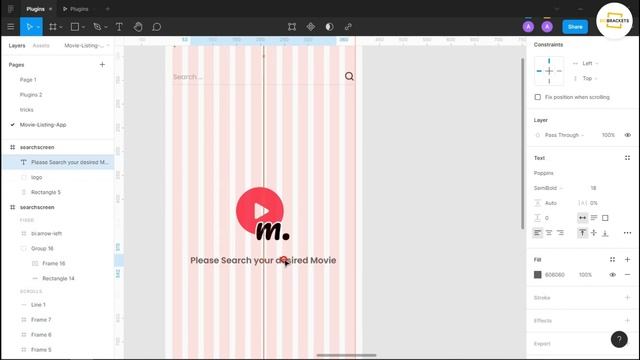This screenshot has height=360, width=640.
Task: Align text vertically to bottom
Action: point(605,233)
